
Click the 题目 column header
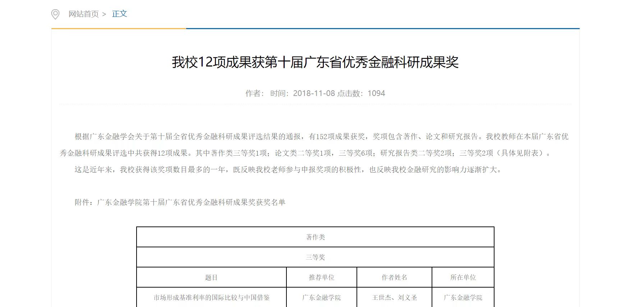(x=211, y=277)
